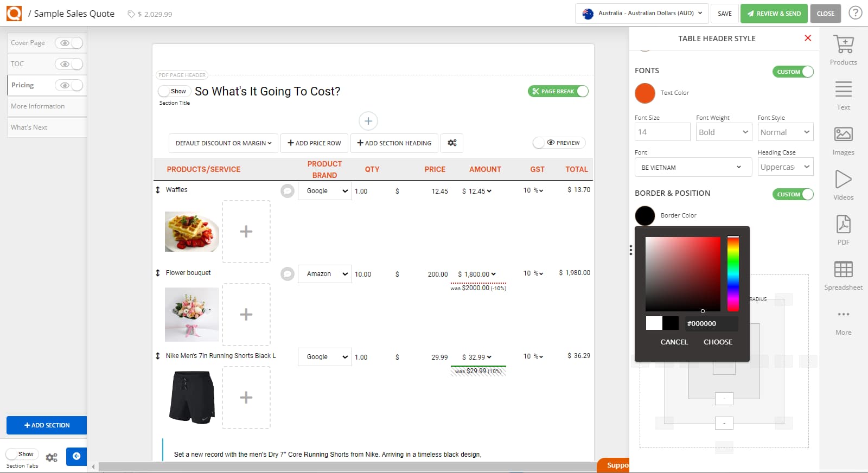
Task: Reorder handle of Flower bouquet row
Action: click(x=158, y=273)
